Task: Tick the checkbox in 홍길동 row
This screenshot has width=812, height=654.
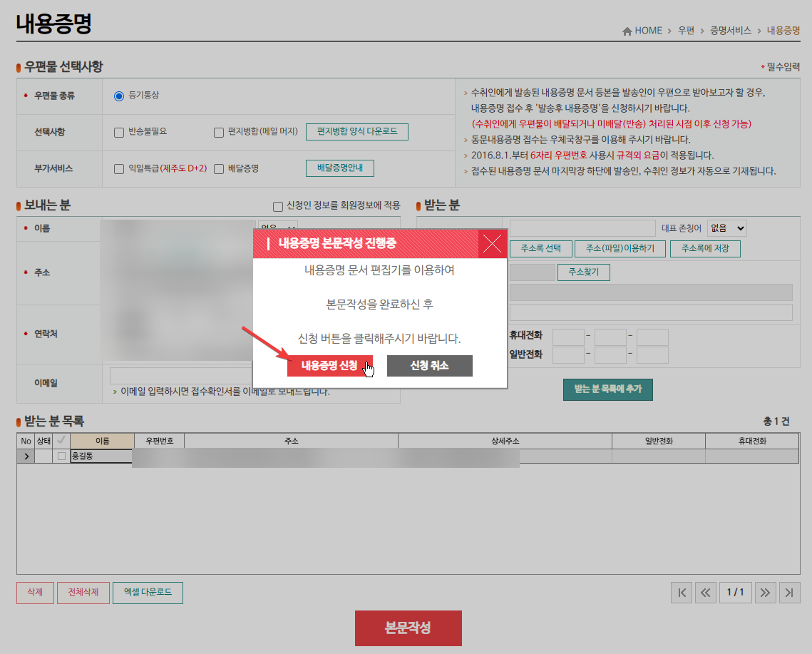Action: click(61, 456)
